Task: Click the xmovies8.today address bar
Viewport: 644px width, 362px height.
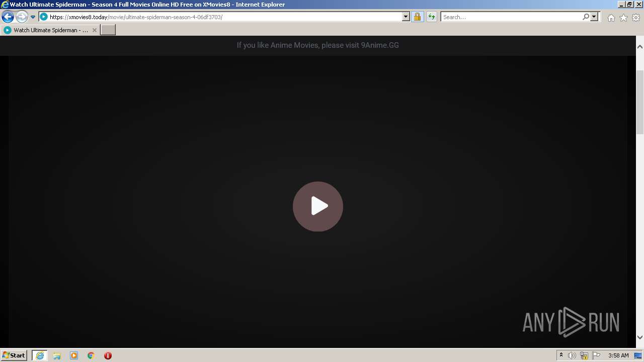Action: click(224, 17)
